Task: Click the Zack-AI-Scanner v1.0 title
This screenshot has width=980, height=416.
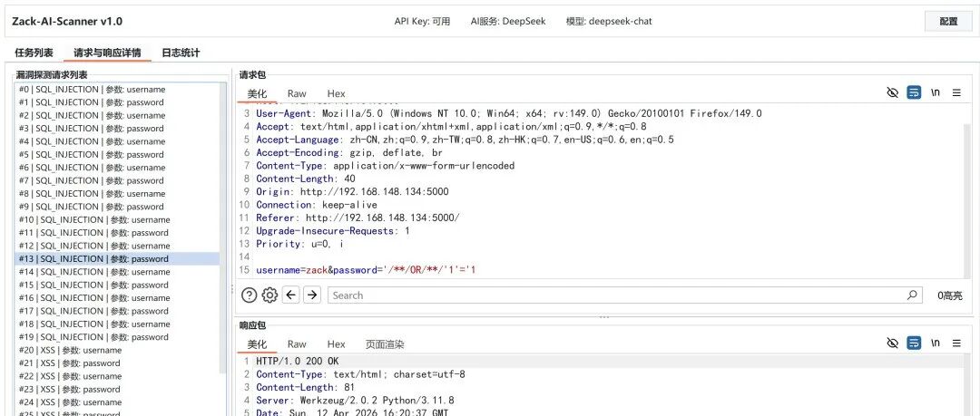Action: pos(67,21)
